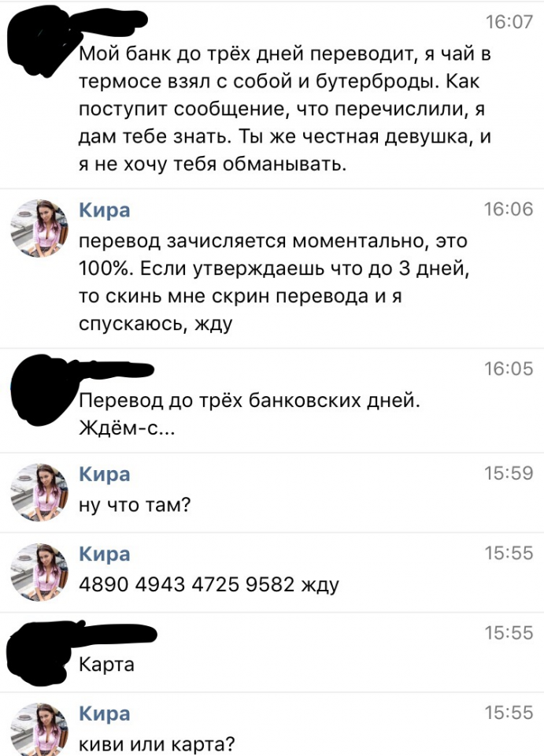Tap the 16:05 timestamp
This screenshot has width=544, height=756.
point(509,369)
